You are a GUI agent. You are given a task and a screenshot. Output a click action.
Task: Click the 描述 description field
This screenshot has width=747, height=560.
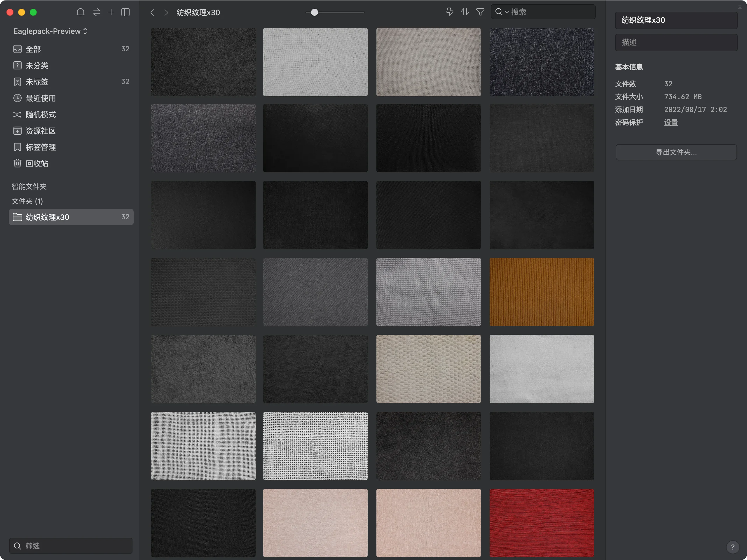coord(676,42)
